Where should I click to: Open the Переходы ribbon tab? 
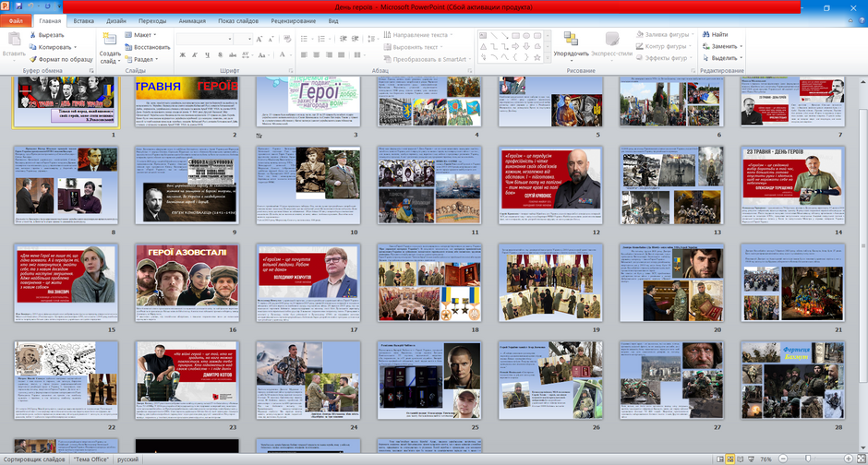(152, 21)
